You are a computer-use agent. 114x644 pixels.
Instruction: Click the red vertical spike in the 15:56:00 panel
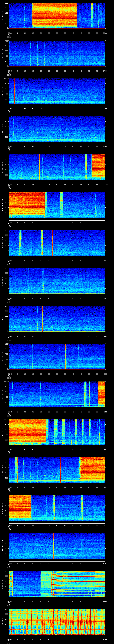[x=67, y=53]
